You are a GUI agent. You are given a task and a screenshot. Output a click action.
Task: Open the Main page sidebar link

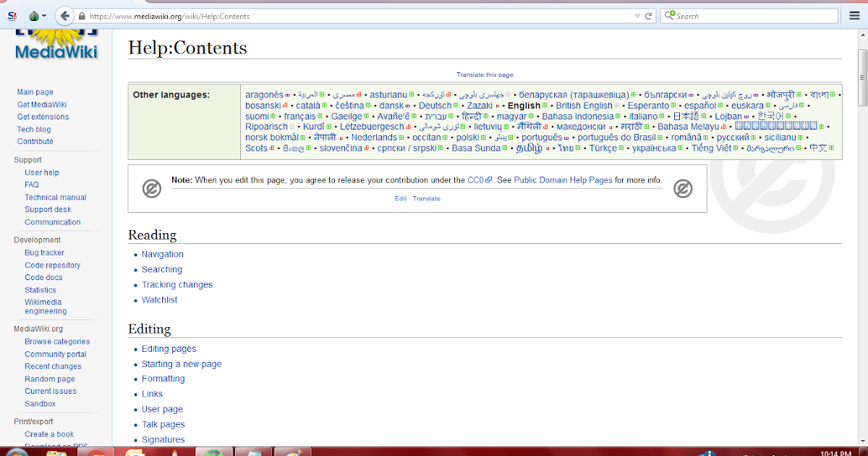35,92
